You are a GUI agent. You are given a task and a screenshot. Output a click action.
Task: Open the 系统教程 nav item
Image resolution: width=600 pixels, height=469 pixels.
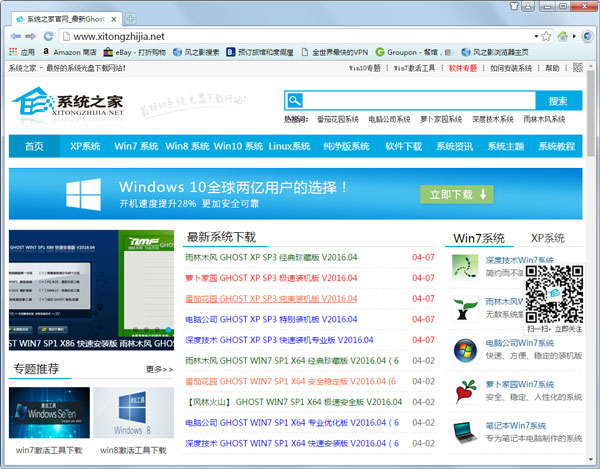click(557, 146)
